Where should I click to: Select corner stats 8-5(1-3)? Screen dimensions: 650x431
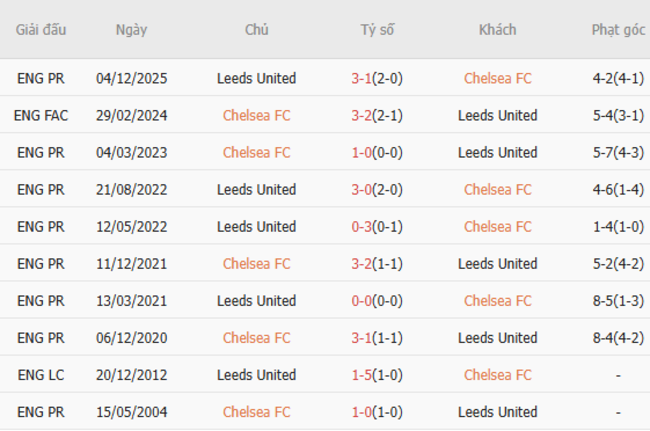618,301
